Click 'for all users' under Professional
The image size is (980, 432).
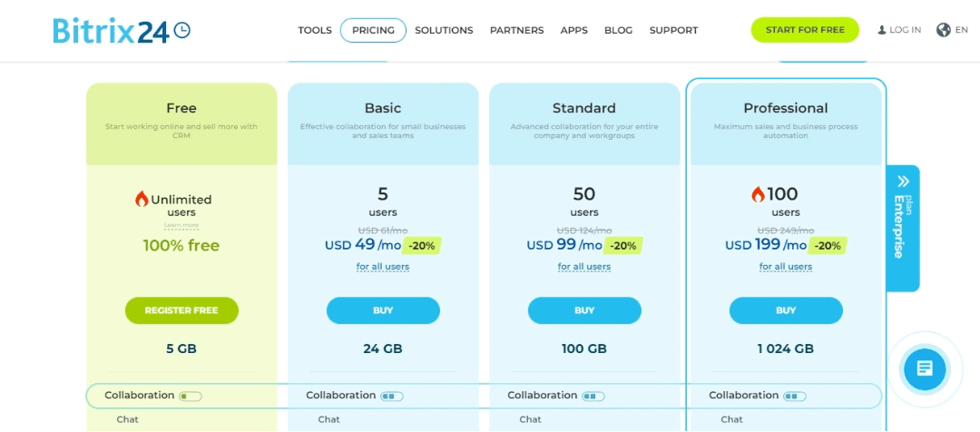(786, 267)
